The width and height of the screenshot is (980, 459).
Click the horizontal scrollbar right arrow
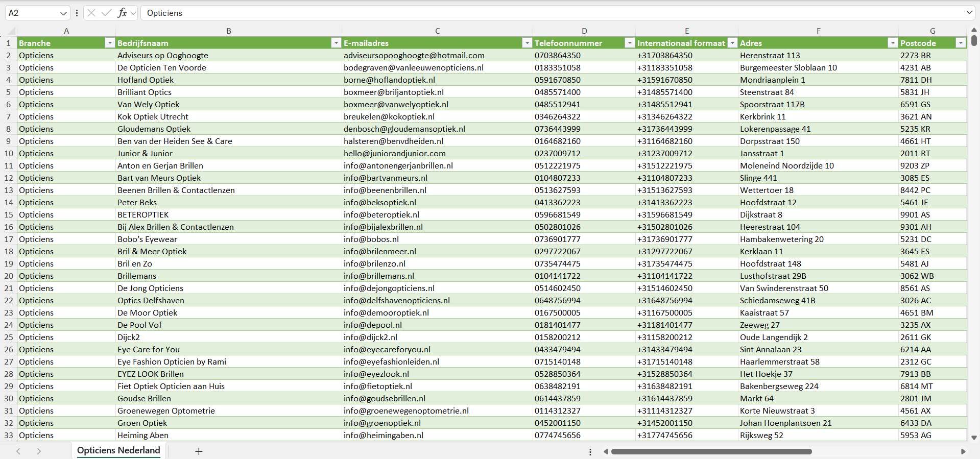tap(963, 451)
